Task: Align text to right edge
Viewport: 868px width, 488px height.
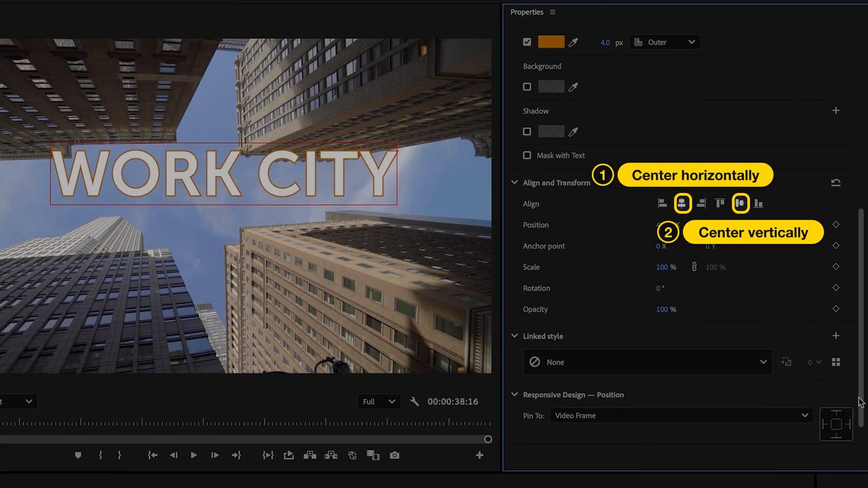Action: point(701,203)
